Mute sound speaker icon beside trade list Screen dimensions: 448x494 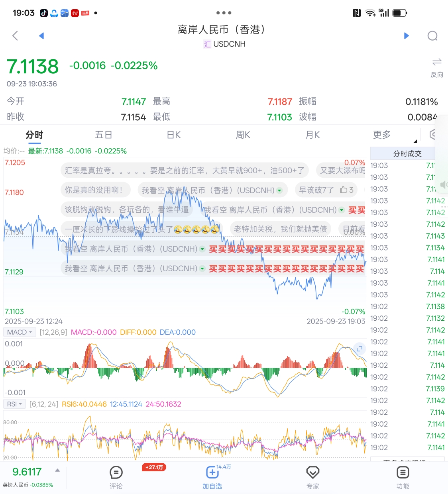444,184
